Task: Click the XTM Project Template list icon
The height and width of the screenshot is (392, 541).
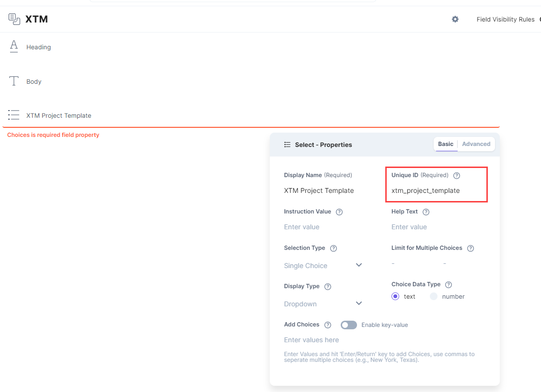Action: tap(14, 115)
